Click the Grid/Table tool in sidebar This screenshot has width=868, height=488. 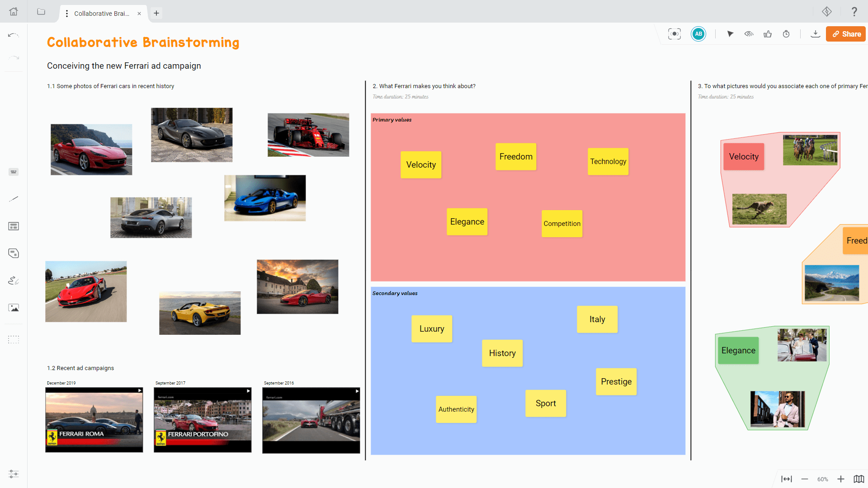click(x=13, y=226)
